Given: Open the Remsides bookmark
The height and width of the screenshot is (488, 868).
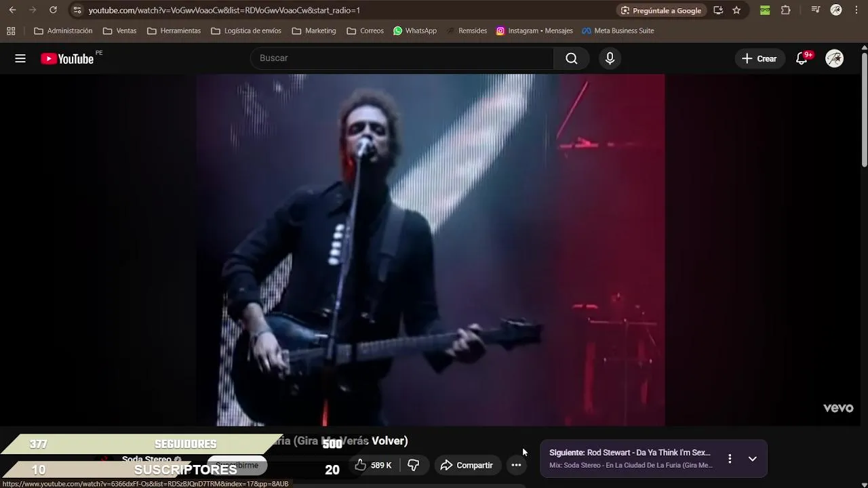Looking at the screenshot, I should coord(467,30).
